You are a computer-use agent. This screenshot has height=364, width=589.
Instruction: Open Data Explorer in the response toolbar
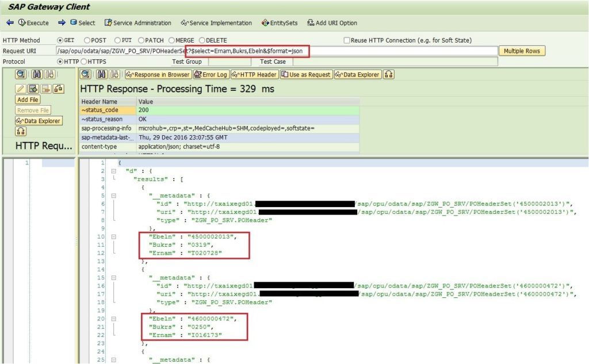[x=357, y=74]
